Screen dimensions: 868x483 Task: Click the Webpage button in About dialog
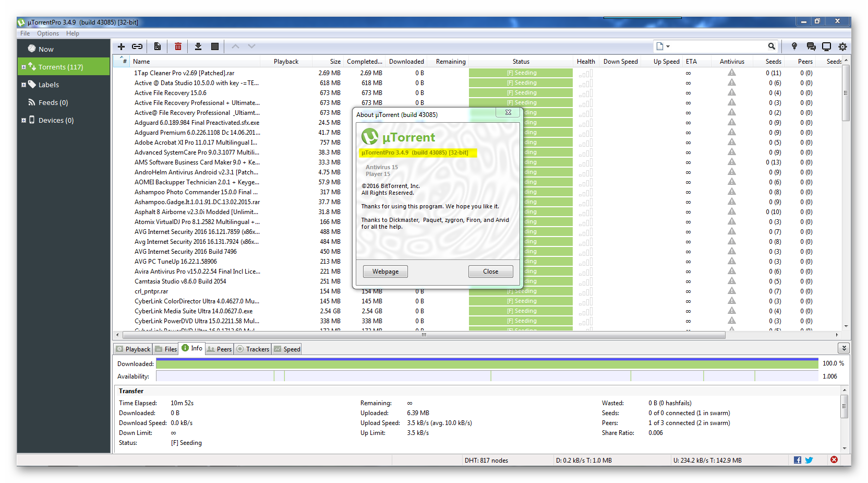click(x=385, y=272)
